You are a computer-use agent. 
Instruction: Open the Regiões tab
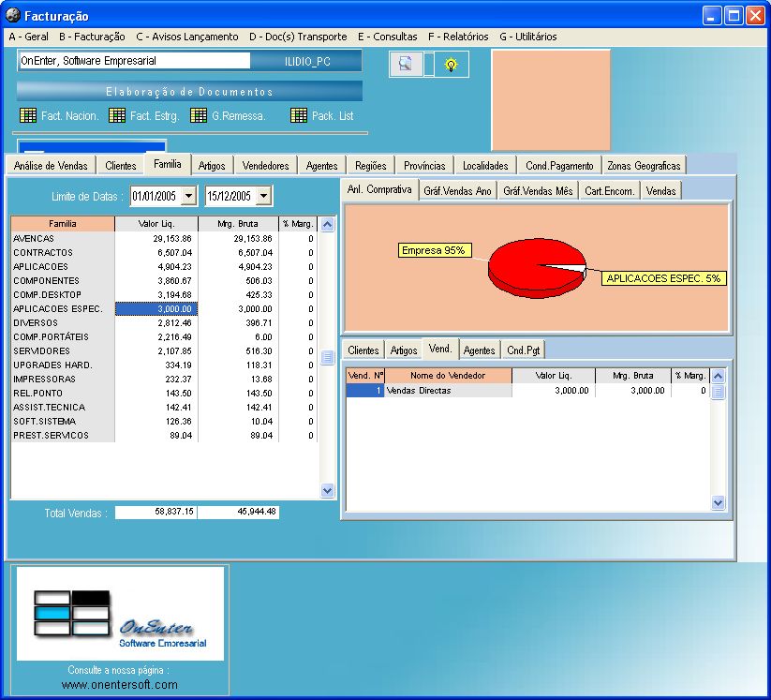pos(371,166)
